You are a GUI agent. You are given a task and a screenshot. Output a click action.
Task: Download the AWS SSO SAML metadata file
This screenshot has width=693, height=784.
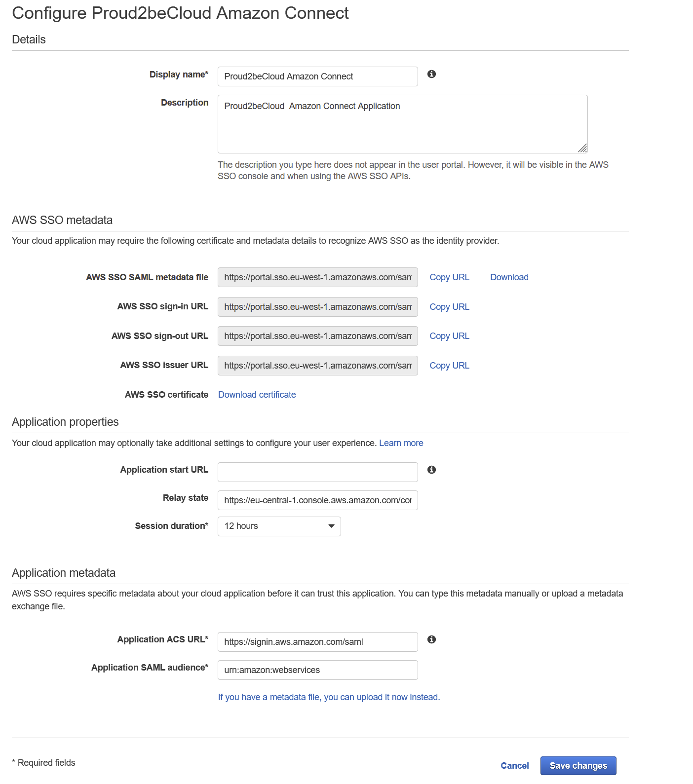(x=509, y=277)
